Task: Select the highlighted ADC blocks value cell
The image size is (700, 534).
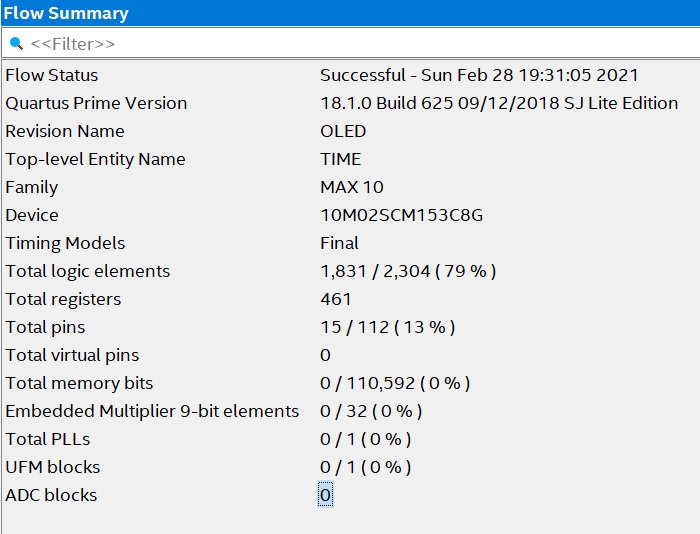Action: [325, 495]
